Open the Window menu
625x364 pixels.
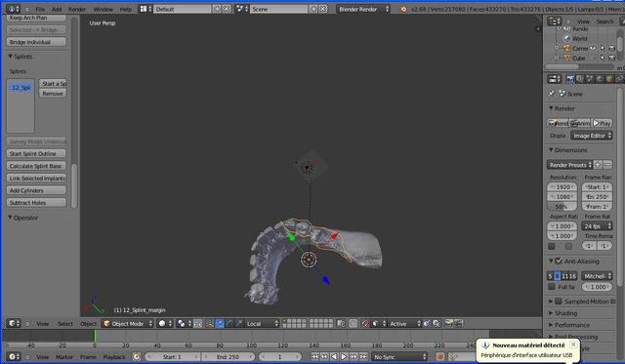(103, 9)
